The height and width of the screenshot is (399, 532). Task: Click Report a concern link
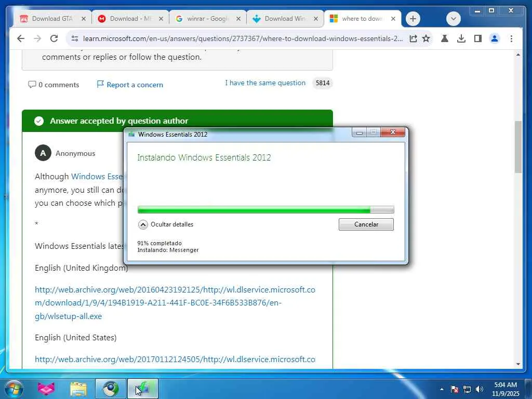click(130, 85)
